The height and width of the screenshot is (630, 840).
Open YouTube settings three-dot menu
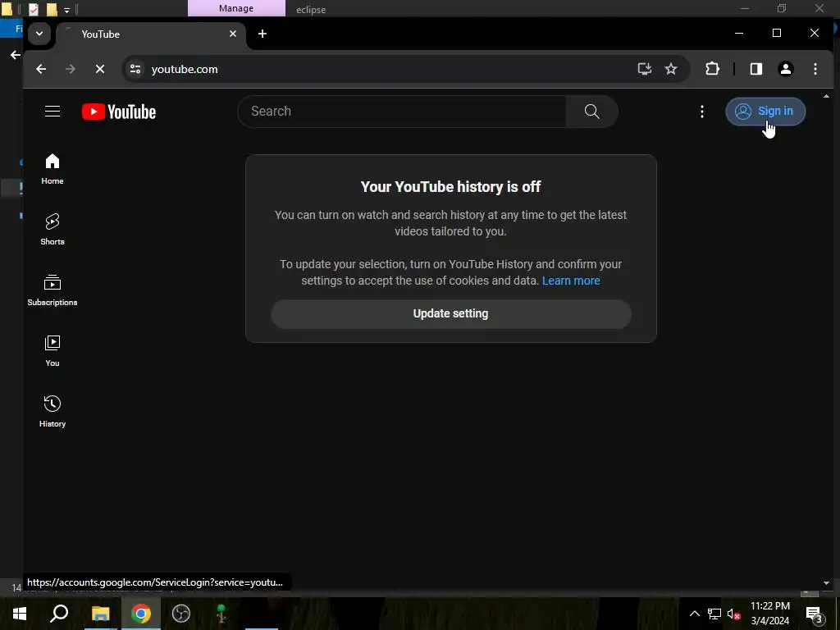tap(702, 112)
